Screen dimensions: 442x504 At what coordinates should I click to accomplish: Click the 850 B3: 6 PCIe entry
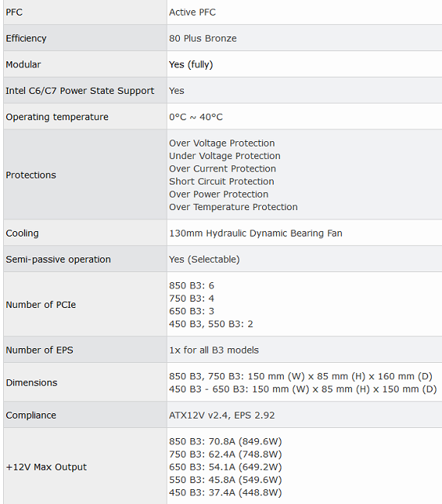192,285
